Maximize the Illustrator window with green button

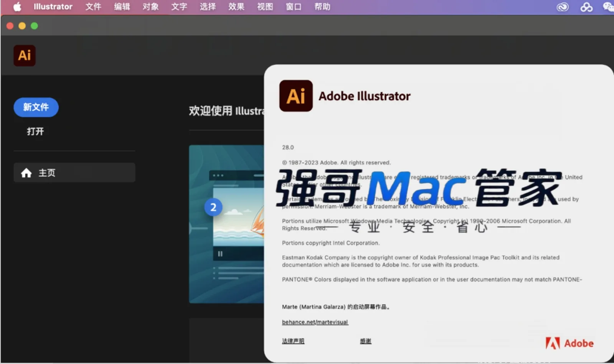(x=35, y=26)
